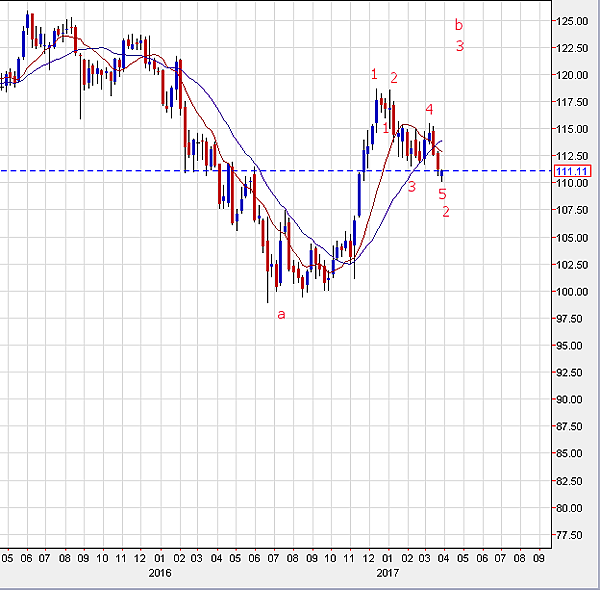
Task: Select the blue dashed horizontal price line
Action: click(x=276, y=171)
